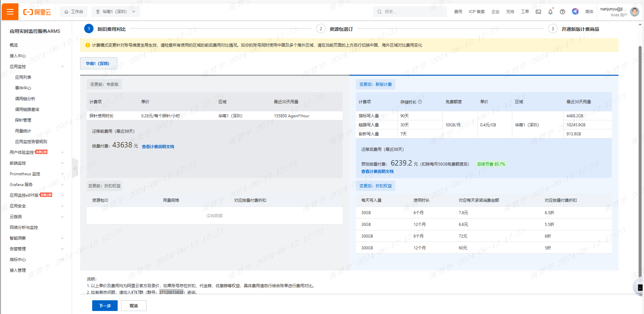Click the storage duration help icon
Image resolution: width=644 pixels, height=314 pixels.
[x=420, y=102]
